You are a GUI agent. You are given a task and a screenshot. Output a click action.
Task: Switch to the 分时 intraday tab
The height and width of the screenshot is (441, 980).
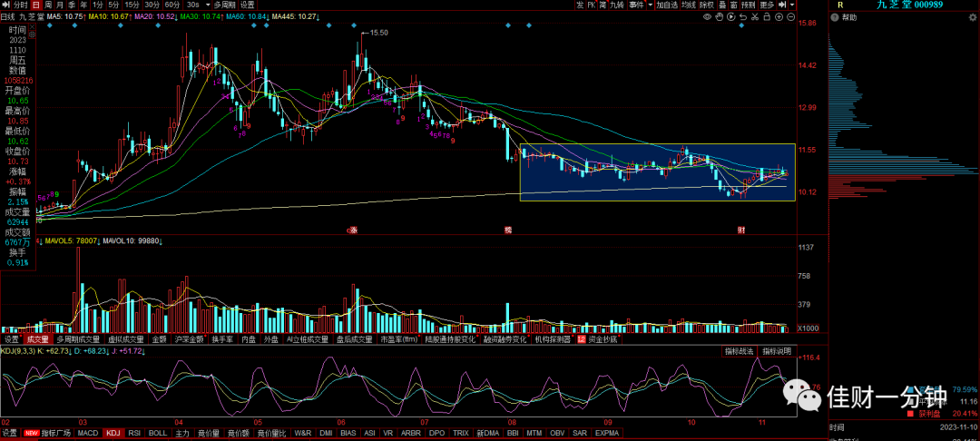(20, 5)
